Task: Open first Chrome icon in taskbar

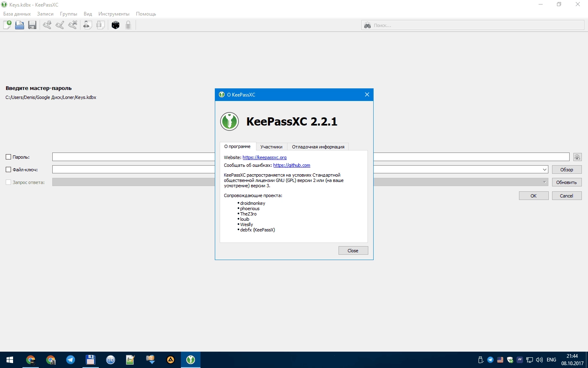Action: point(31,360)
